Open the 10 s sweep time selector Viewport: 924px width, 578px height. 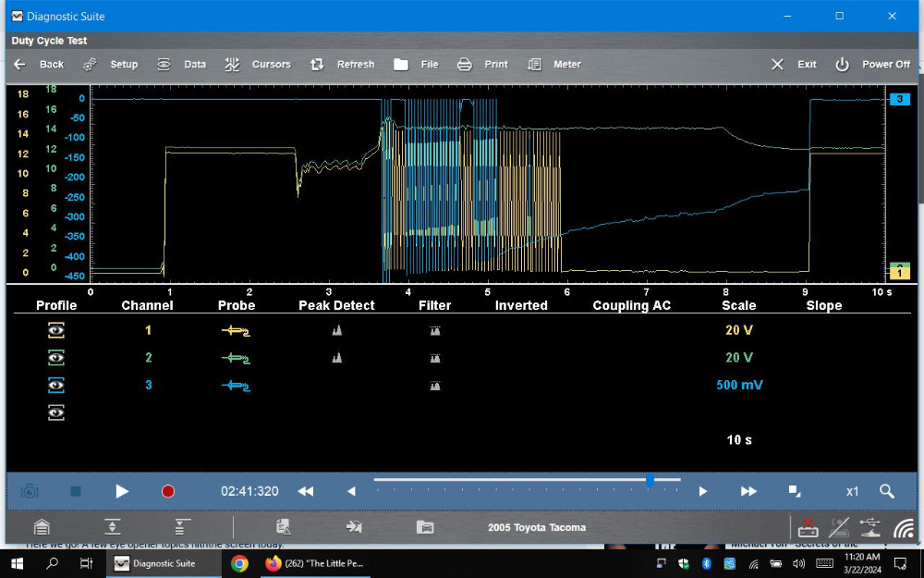(x=739, y=440)
